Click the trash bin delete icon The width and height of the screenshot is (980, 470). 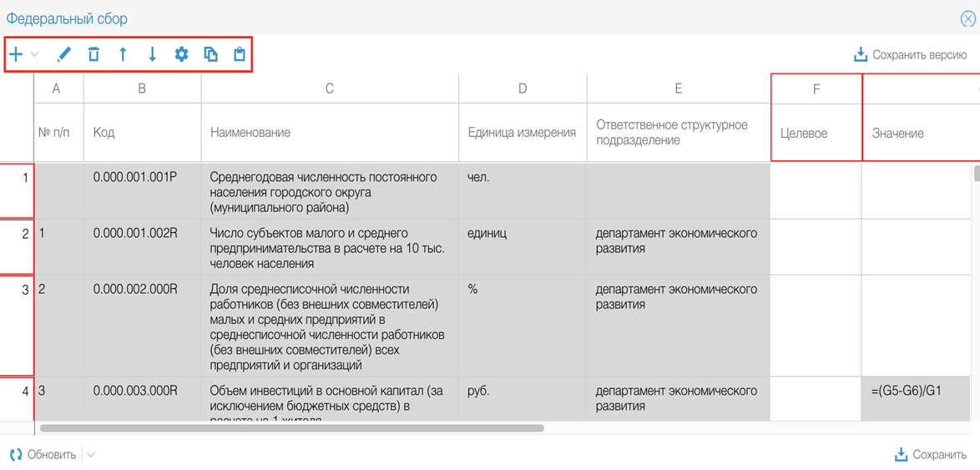[x=93, y=54]
